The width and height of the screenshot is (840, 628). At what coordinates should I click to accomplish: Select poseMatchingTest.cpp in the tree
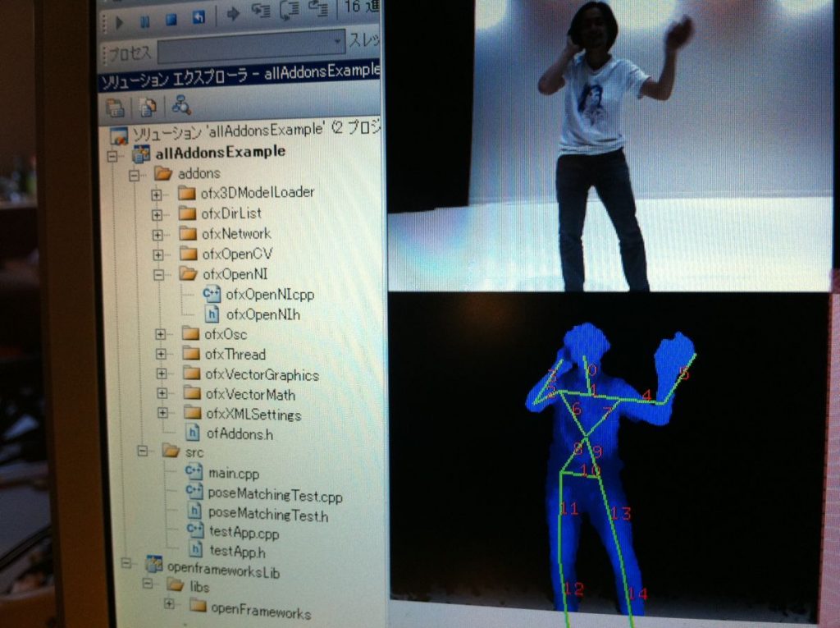(x=275, y=495)
